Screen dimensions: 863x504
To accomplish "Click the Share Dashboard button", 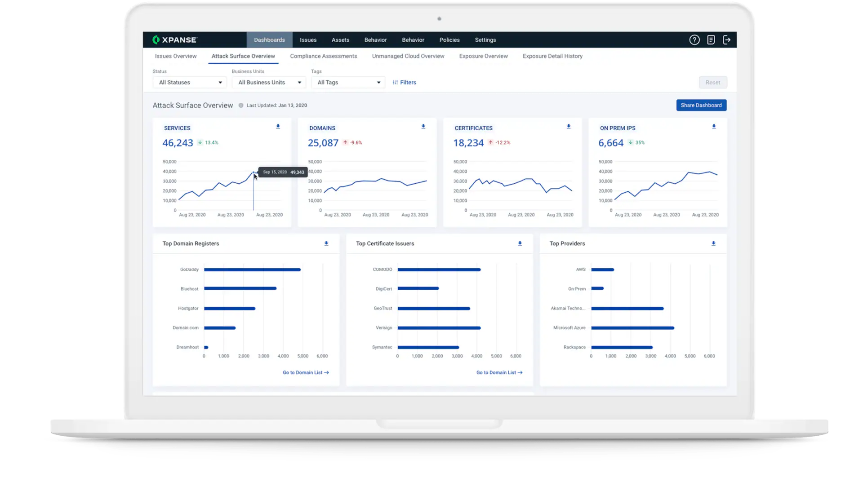I will click(701, 105).
